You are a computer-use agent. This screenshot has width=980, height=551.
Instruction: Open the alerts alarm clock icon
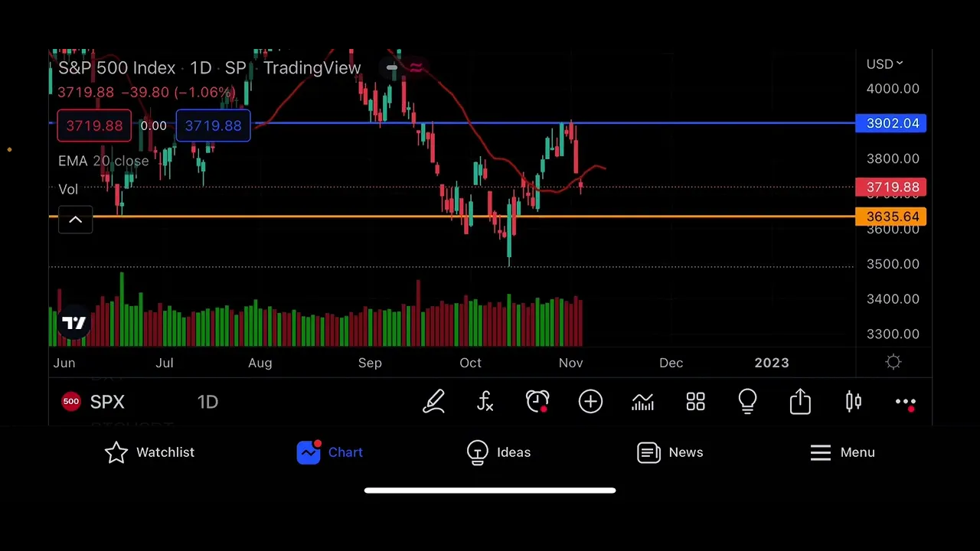tap(537, 402)
